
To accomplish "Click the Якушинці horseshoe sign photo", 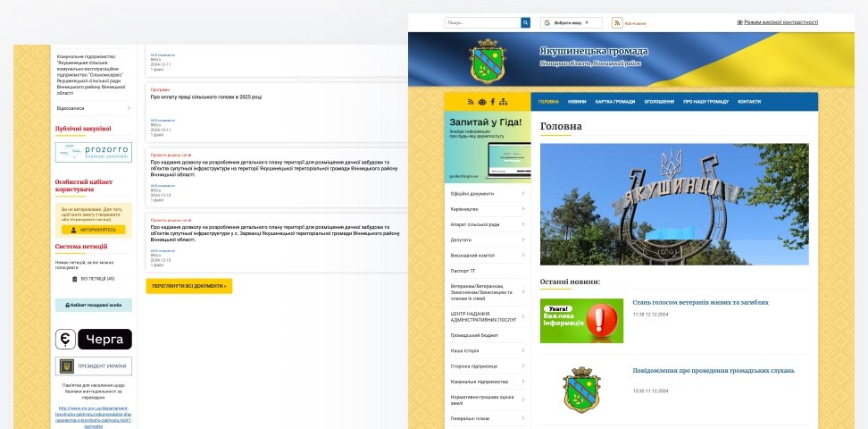I will (x=674, y=205).
